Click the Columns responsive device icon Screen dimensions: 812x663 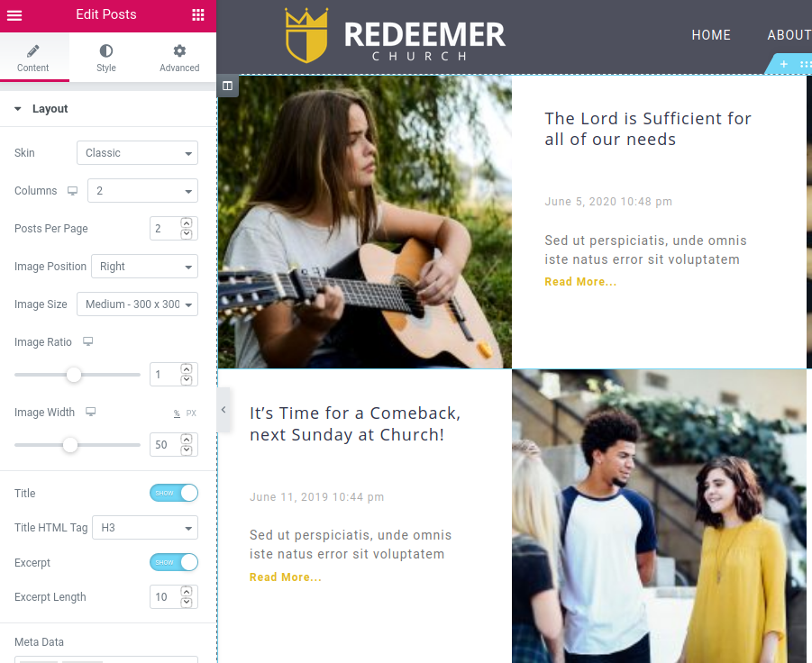72,191
